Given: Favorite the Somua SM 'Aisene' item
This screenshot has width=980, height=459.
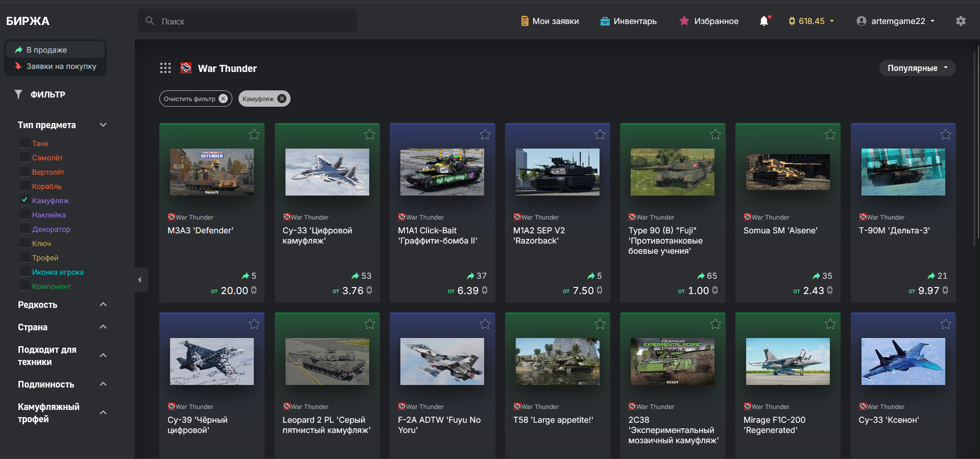Looking at the screenshot, I should pos(830,135).
